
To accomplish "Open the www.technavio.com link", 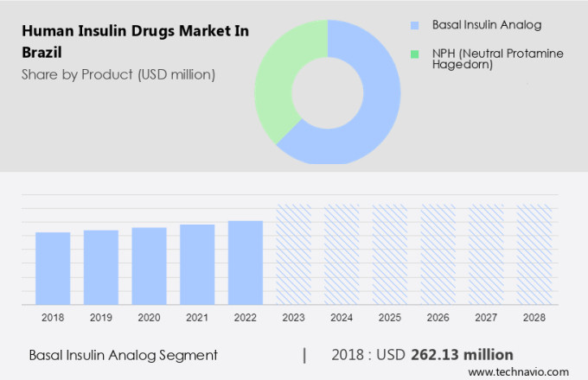I will pyautogui.click(x=523, y=370).
